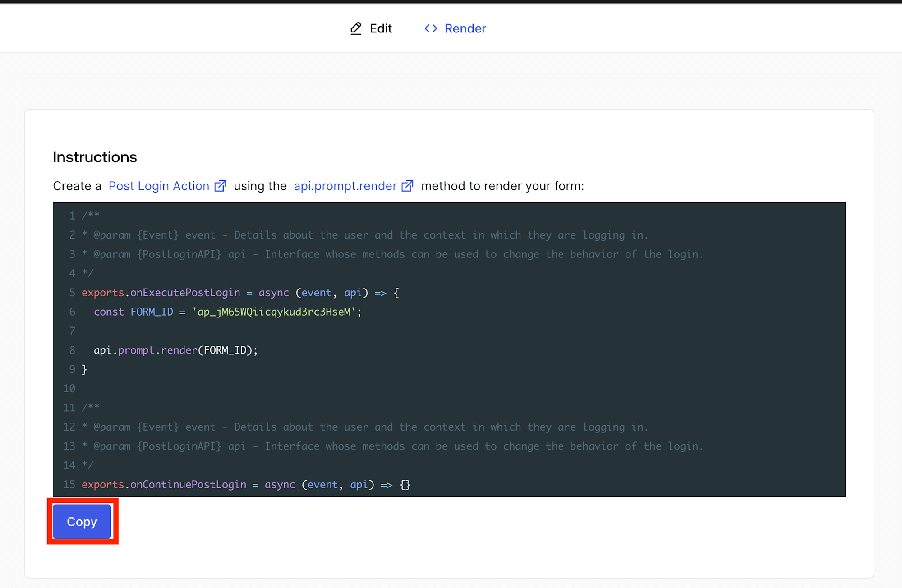Click the code brackets icon beside Render
Image resolution: width=902 pixels, height=588 pixels.
coord(431,28)
